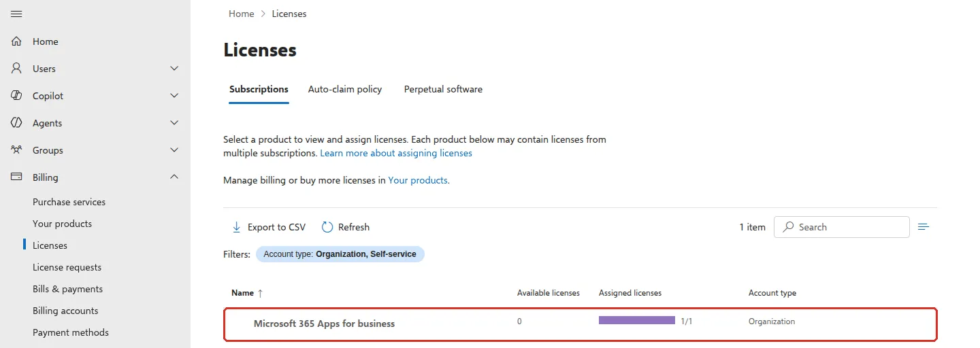980x348 pixels.
Task: Open License requests in sidebar
Action: pos(67,267)
